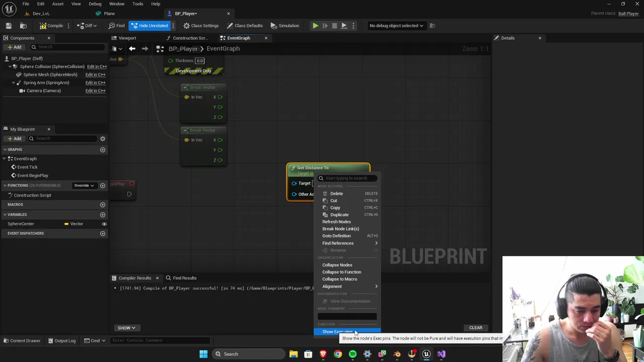Screen dimensions: 644x362
Task: Open the File menu
Action: point(26,4)
